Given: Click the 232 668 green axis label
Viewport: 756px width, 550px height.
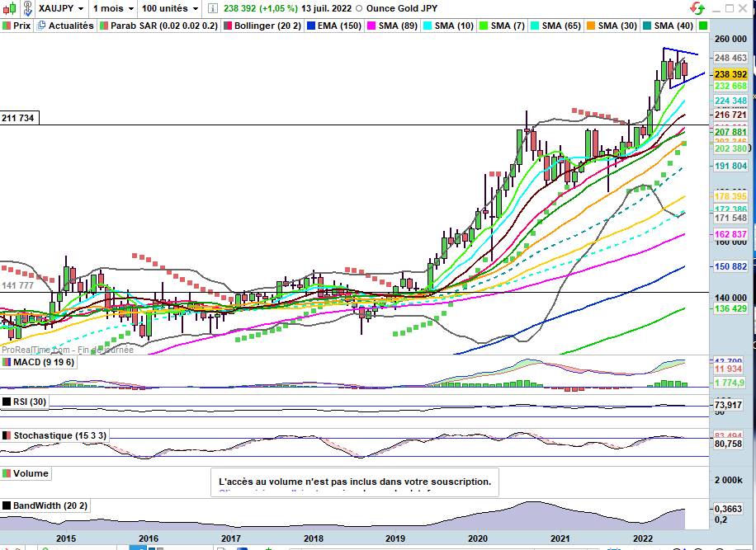Looking at the screenshot, I should [730, 86].
